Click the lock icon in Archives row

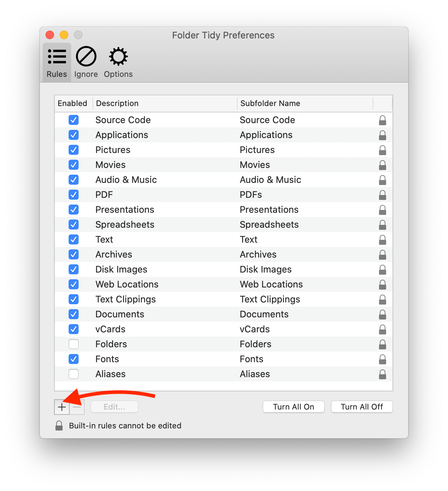point(383,255)
